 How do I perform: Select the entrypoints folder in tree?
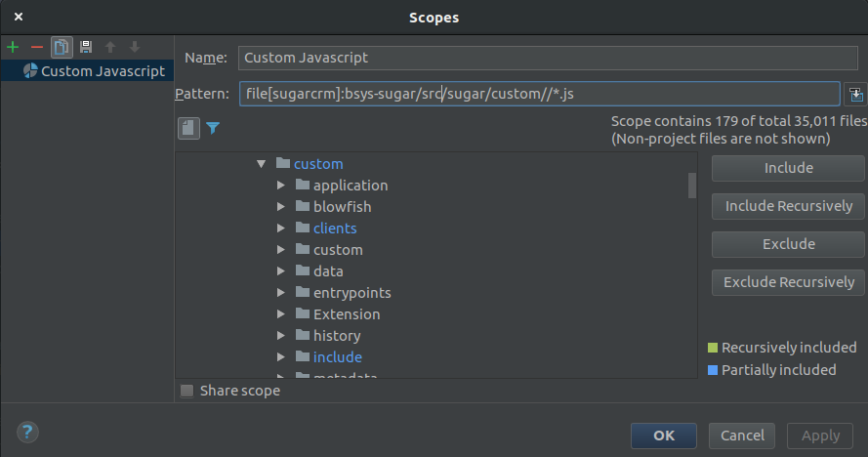pyautogui.click(x=351, y=293)
